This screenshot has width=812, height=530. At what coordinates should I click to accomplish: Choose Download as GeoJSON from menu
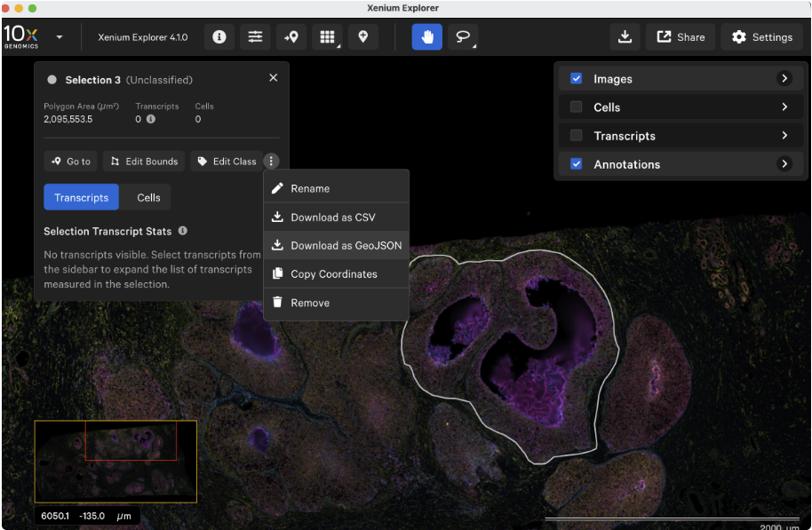point(337,245)
